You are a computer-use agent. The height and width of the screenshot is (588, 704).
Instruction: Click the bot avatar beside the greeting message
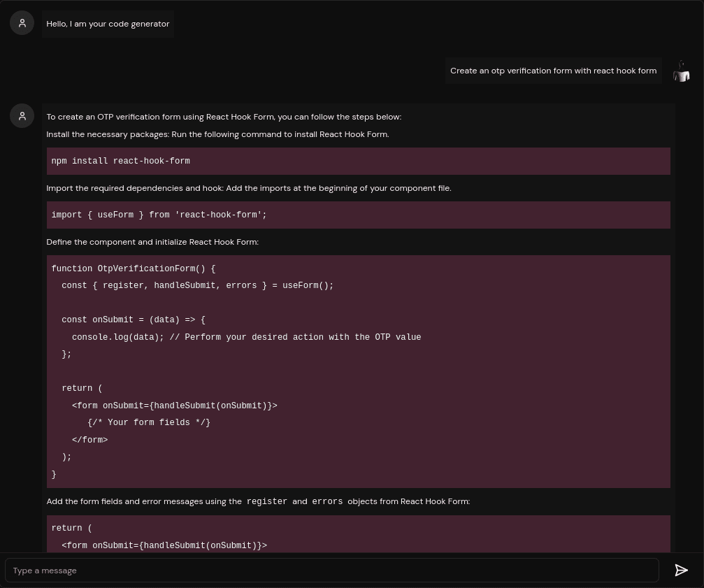[22, 23]
